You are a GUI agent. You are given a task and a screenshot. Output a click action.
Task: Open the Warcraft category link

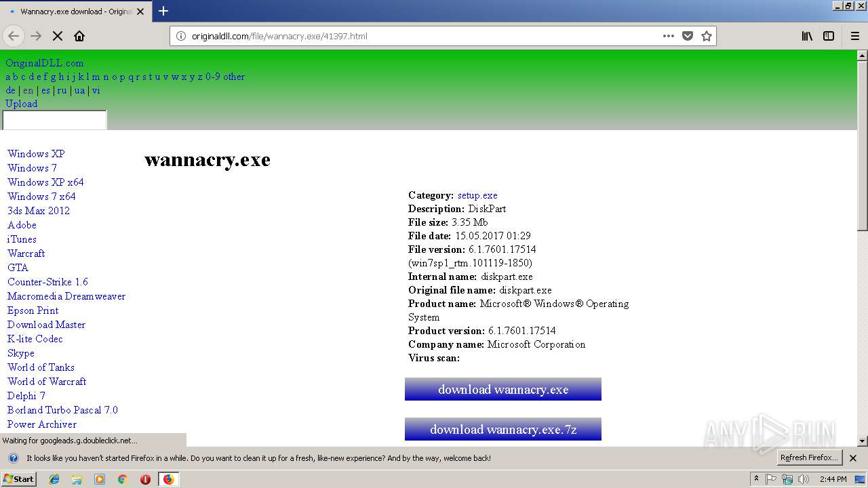[x=26, y=253]
